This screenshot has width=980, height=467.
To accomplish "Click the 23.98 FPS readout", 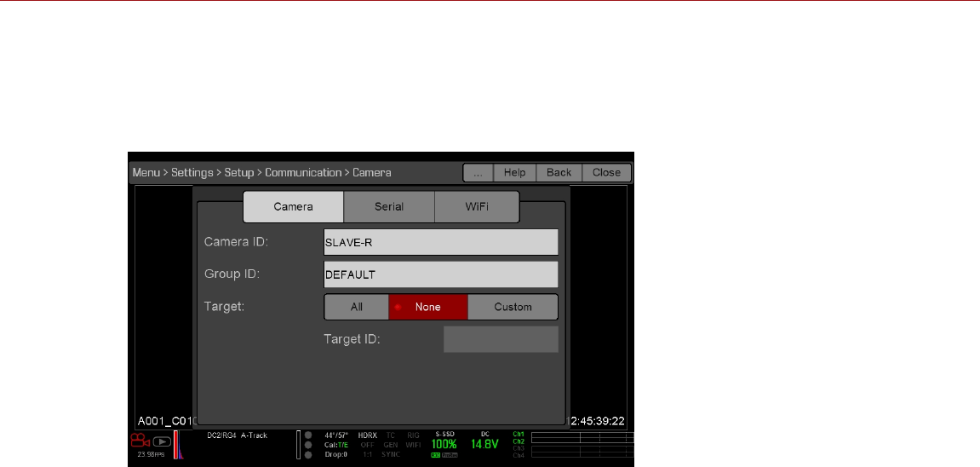I will coord(151,454).
